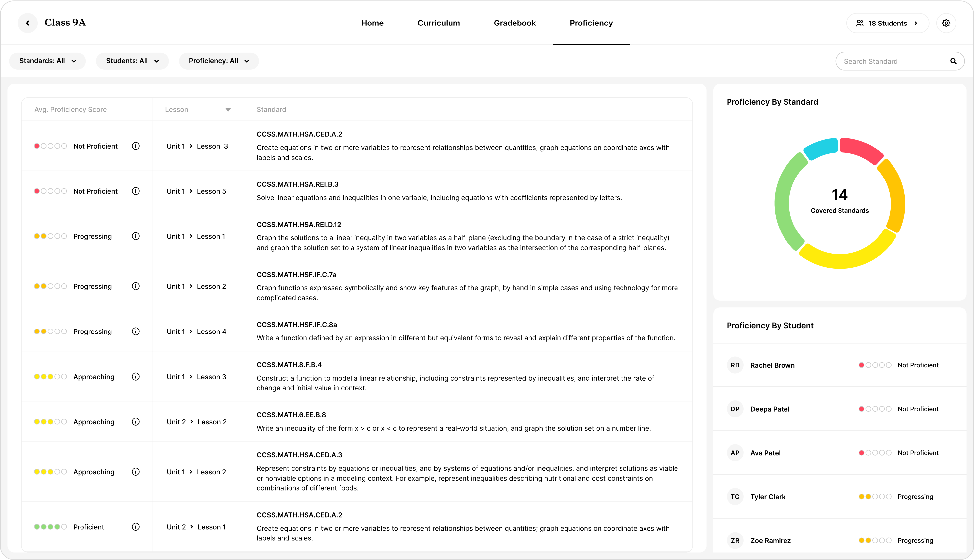Click info icon for CCSS.MATH.6.EE.B.8 row
The image size is (974, 560).
click(x=135, y=422)
